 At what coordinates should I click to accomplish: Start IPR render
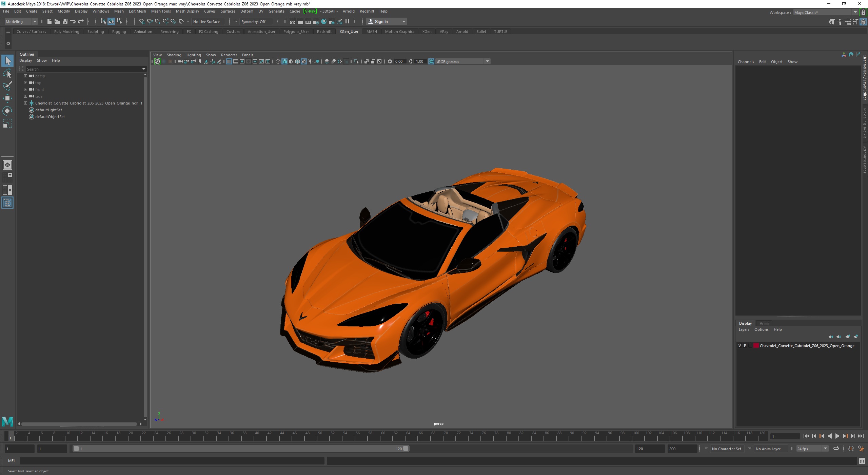308,21
